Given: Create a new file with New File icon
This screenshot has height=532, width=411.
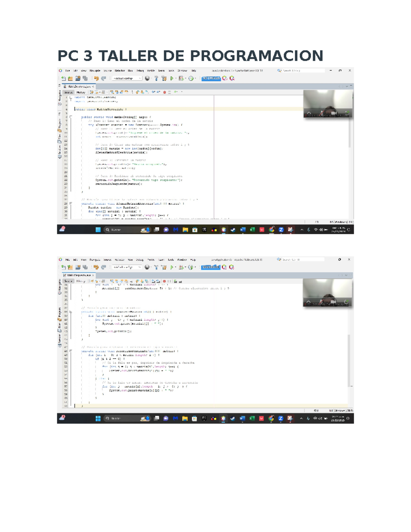Looking at the screenshot, I should 64,78.
